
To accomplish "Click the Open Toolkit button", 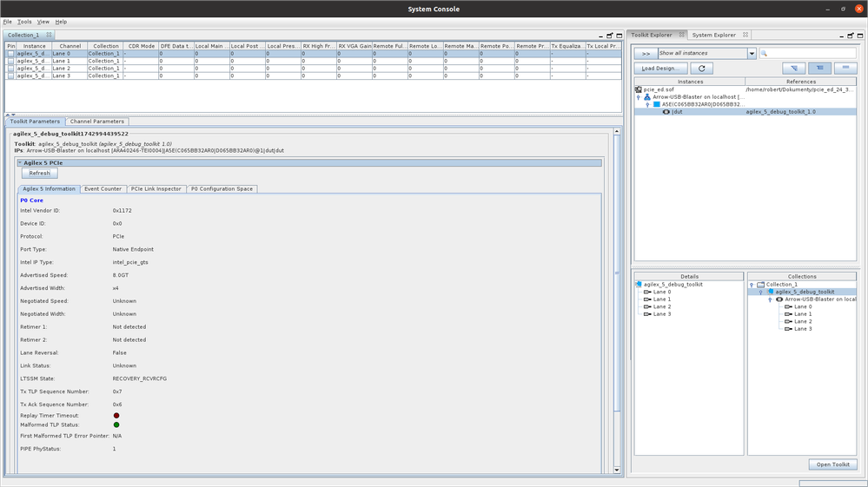I will [832, 464].
